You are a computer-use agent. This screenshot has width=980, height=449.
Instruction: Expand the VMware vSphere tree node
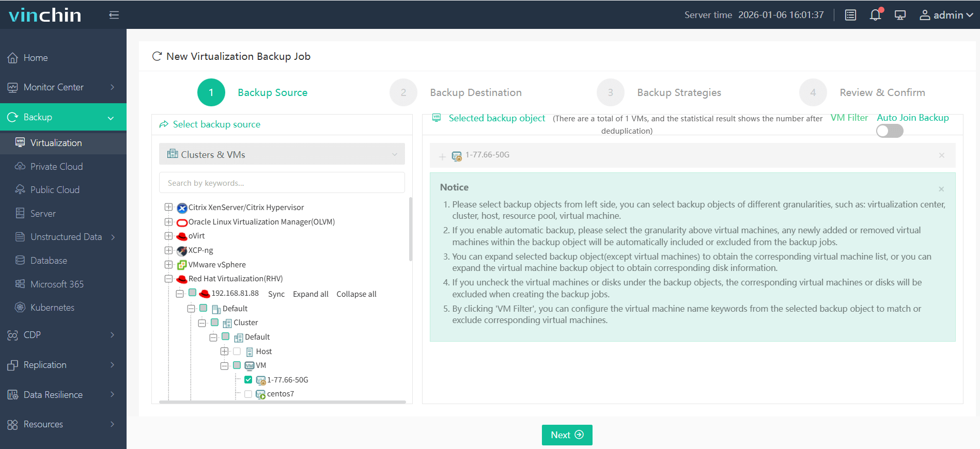point(168,265)
